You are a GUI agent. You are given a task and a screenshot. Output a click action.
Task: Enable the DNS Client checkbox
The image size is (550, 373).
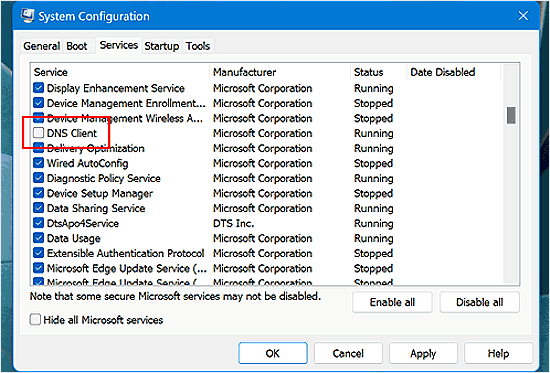click(39, 133)
